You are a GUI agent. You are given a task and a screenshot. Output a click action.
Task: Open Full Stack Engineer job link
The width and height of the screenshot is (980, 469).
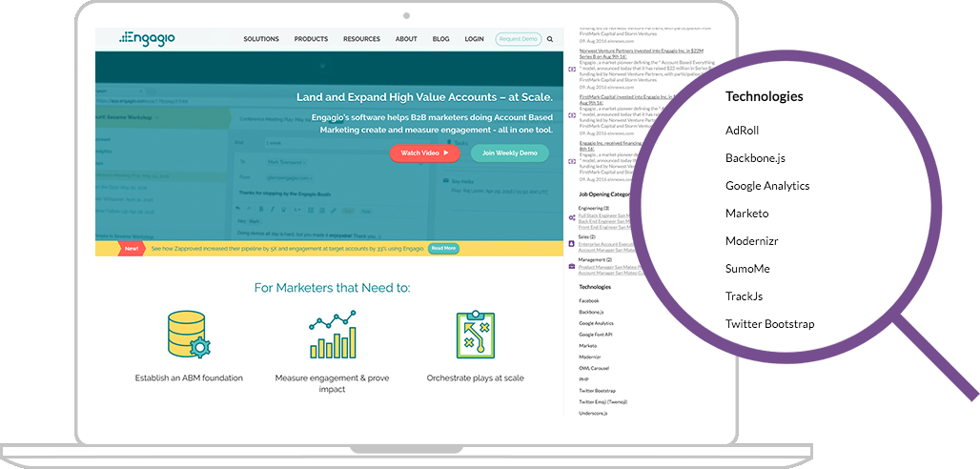click(x=604, y=215)
